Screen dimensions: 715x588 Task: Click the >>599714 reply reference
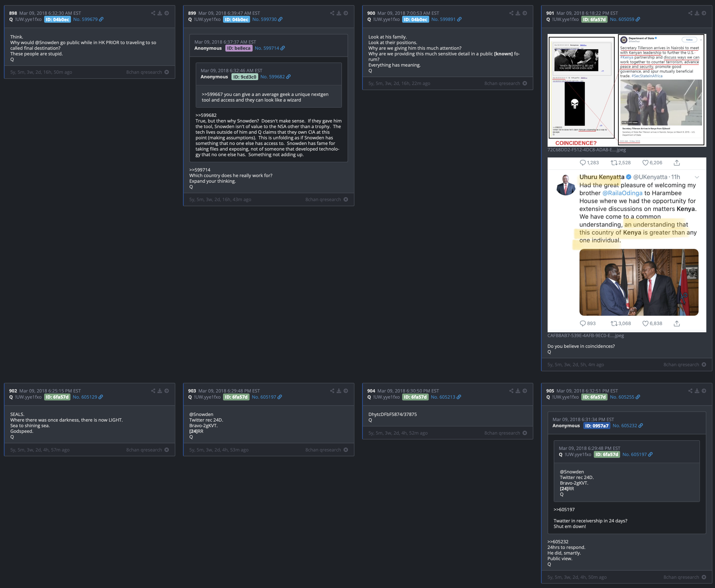click(200, 170)
